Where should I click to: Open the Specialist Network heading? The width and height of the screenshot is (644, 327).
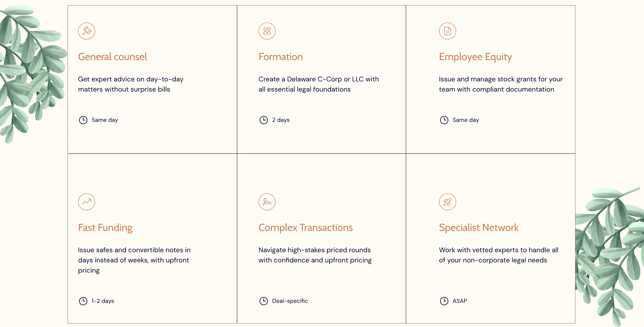[x=478, y=227]
